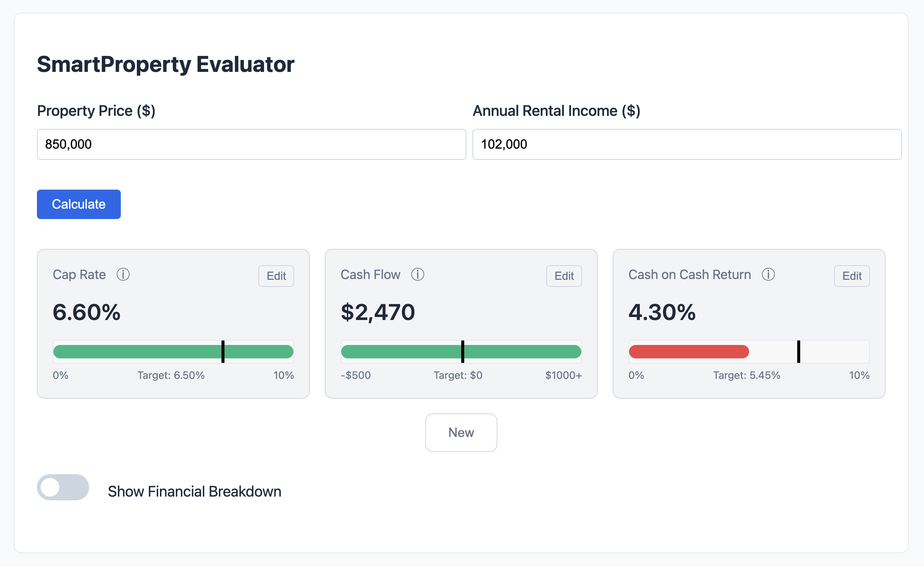
Task: Open Cash on Cash Return info tooltip
Action: point(768,275)
